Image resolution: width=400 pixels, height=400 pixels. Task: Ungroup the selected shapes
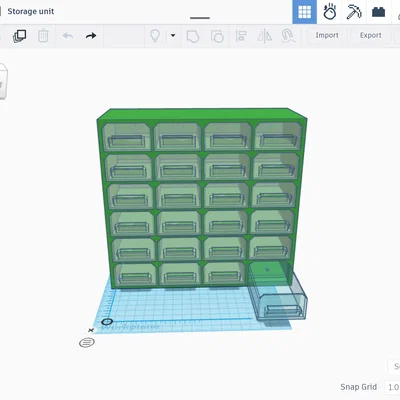217,36
